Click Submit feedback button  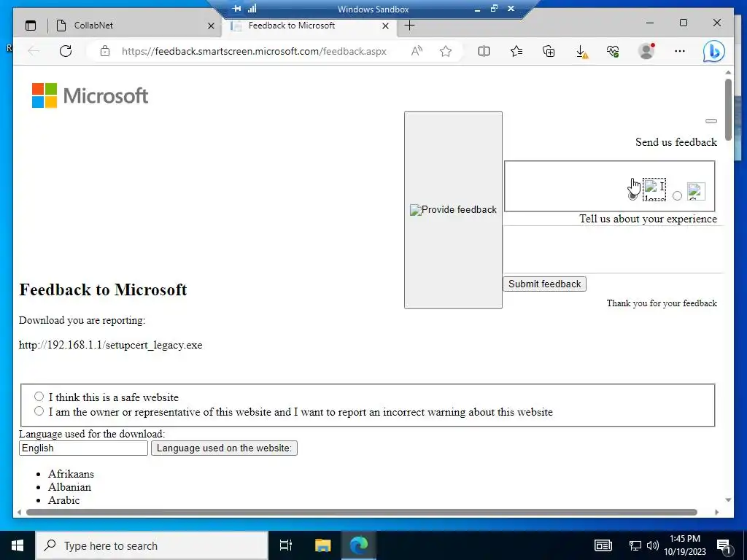point(544,284)
